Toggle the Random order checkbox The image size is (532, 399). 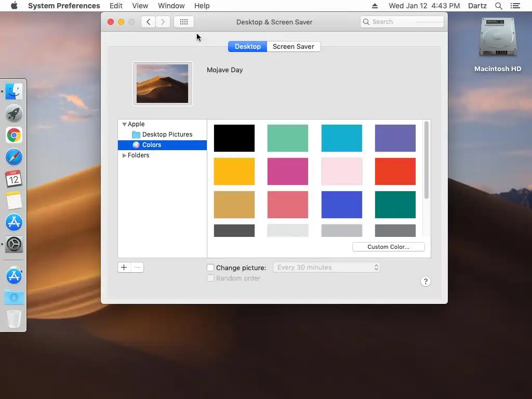tap(210, 278)
